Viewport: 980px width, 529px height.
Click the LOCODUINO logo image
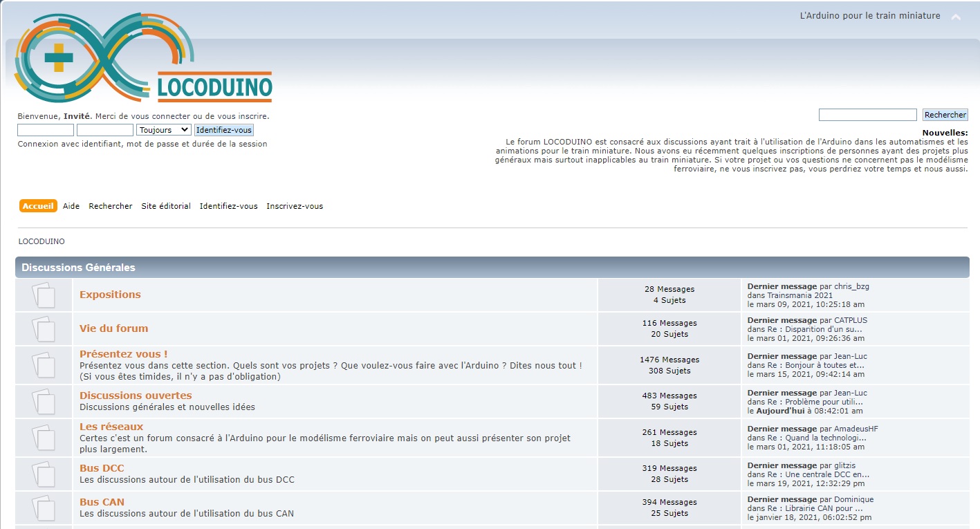[143, 58]
